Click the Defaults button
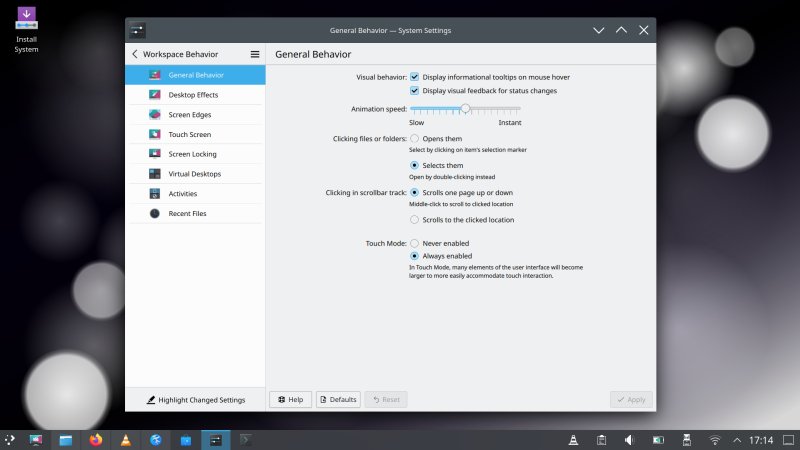 (x=338, y=399)
